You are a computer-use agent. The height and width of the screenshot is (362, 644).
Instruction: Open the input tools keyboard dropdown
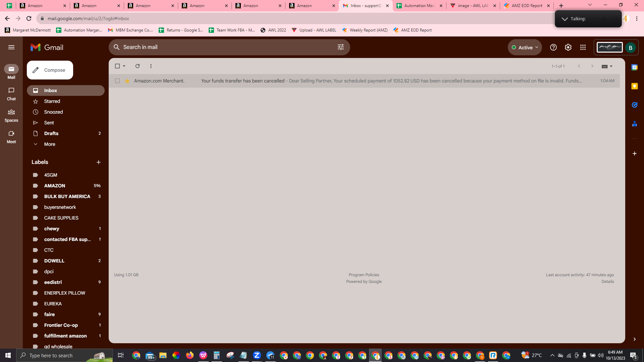pyautogui.click(x=607, y=66)
